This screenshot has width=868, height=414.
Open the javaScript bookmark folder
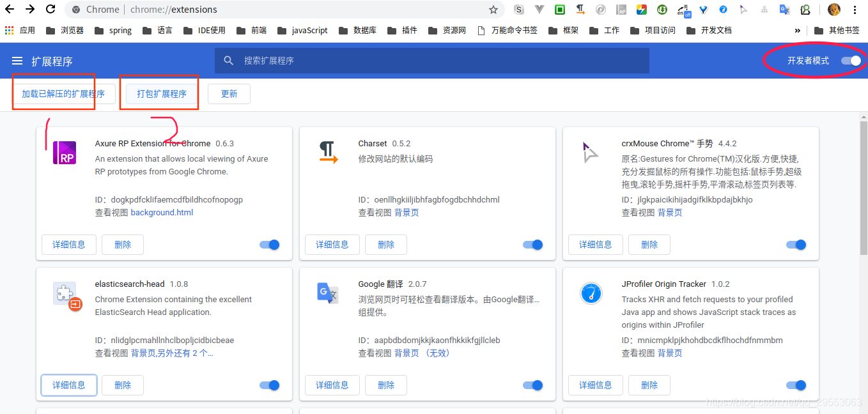pos(302,30)
